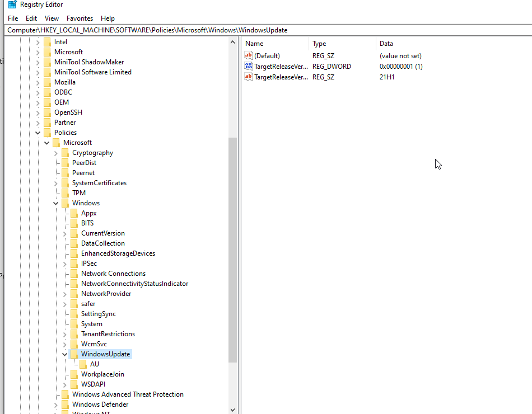The height and width of the screenshot is (414, 532).
Task: Click the Policies folder icon
Action: 48,133
